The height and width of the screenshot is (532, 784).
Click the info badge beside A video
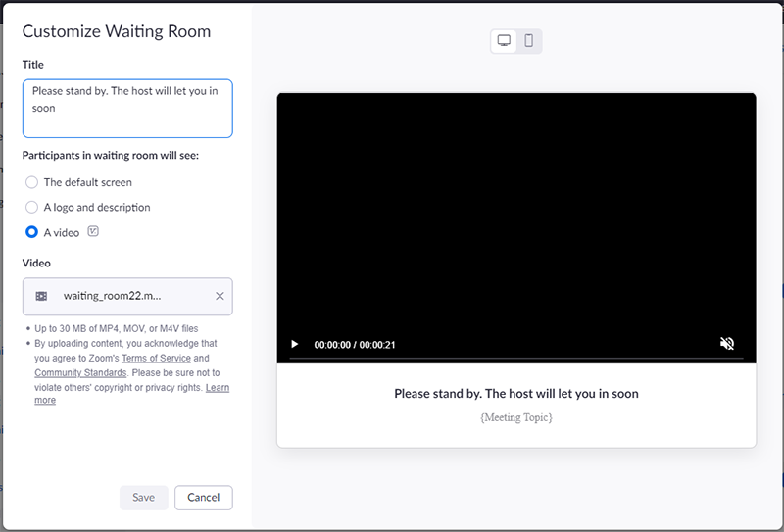[x=93, y=232]
